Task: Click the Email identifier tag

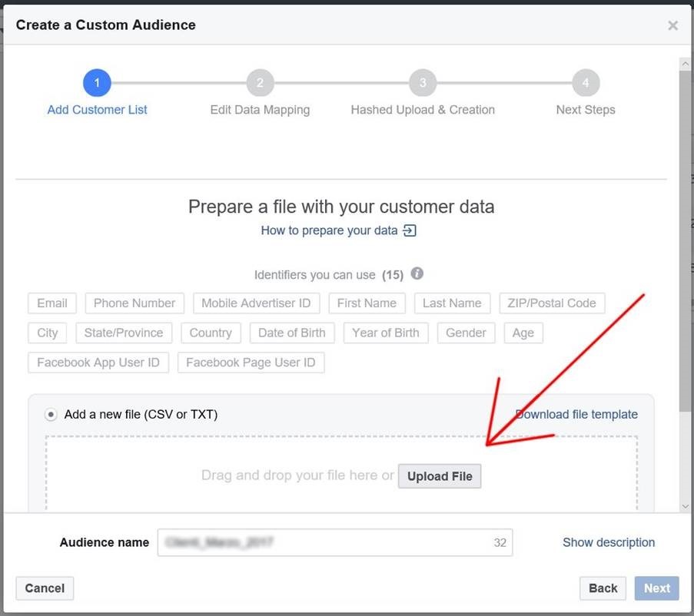Action: (x=52, y=303)
